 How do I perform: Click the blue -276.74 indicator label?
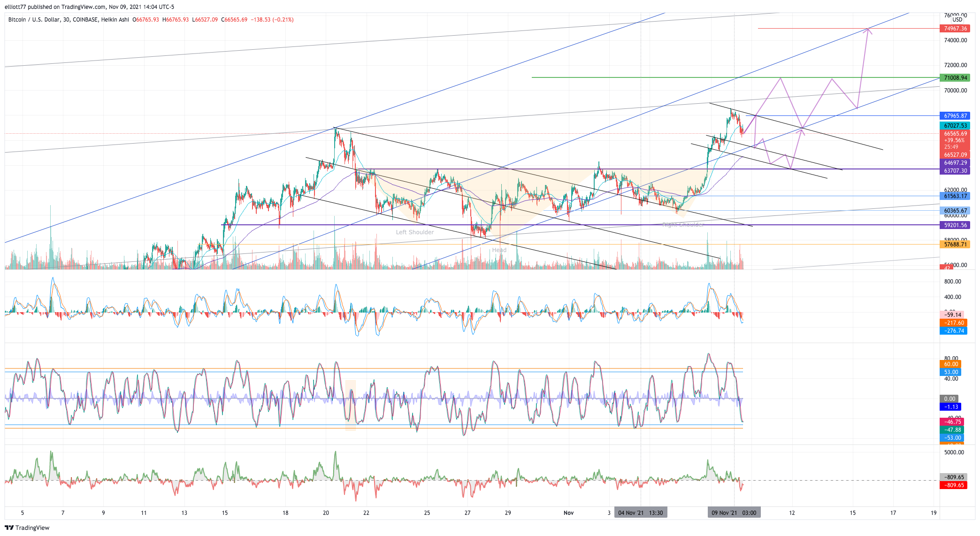tap(953, 331)
